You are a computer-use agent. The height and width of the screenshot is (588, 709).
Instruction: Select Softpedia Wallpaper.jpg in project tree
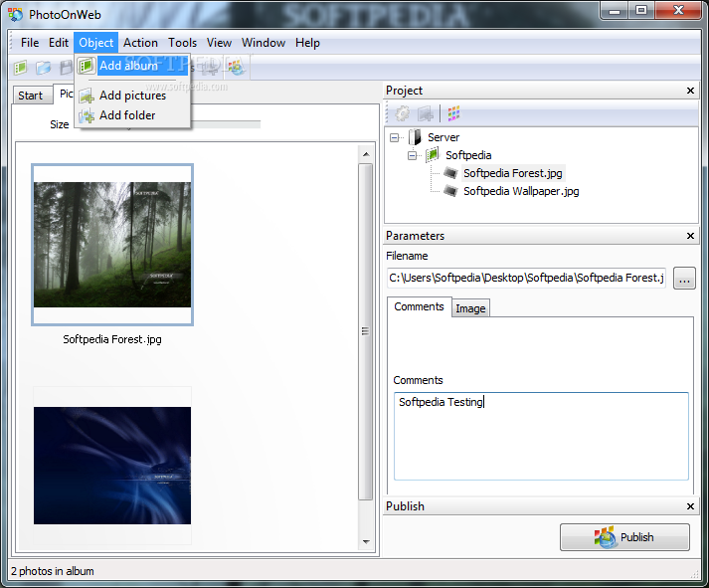(x=521, y=191)
